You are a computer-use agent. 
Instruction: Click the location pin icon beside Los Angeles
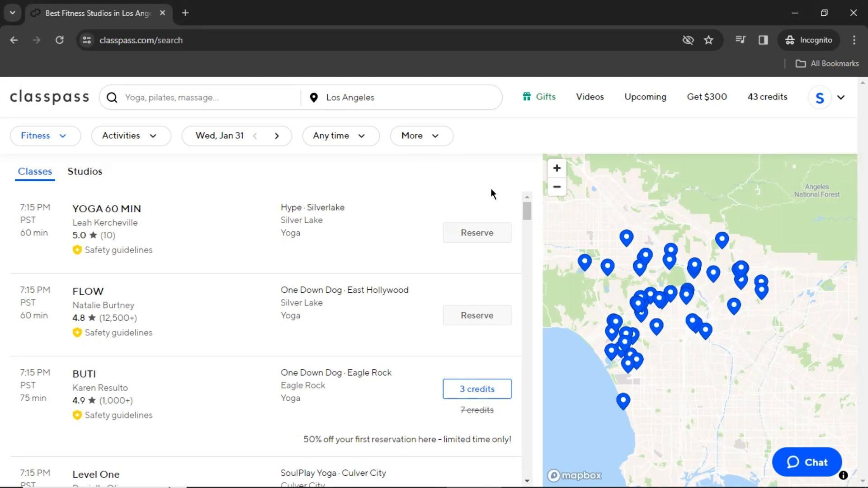(x=314, y=98)
